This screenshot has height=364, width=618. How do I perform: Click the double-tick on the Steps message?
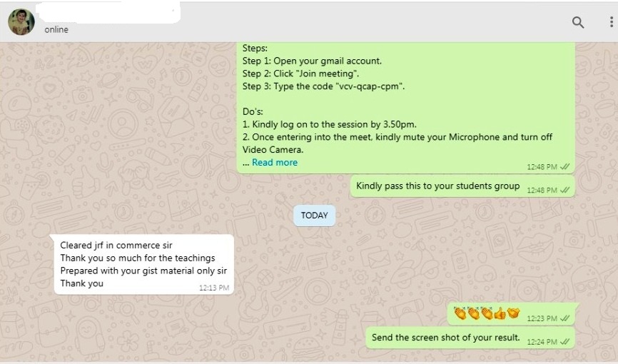coord(564,167)
